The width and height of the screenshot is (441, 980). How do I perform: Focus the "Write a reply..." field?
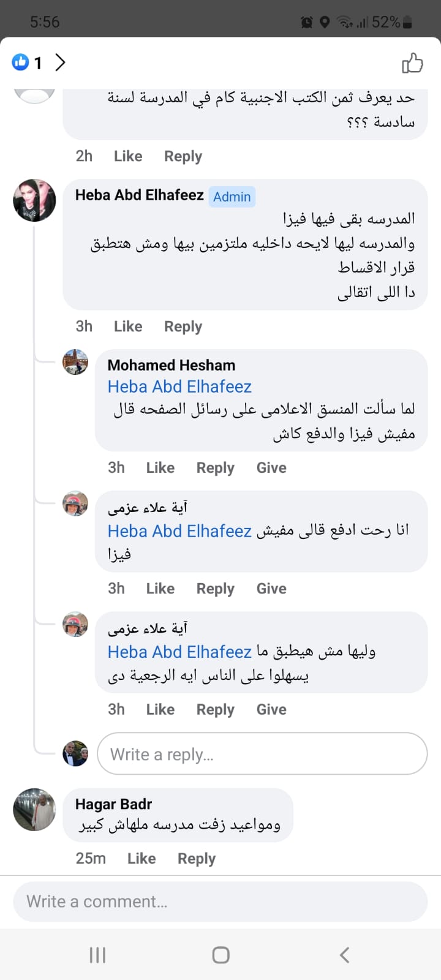click(262, 754)
